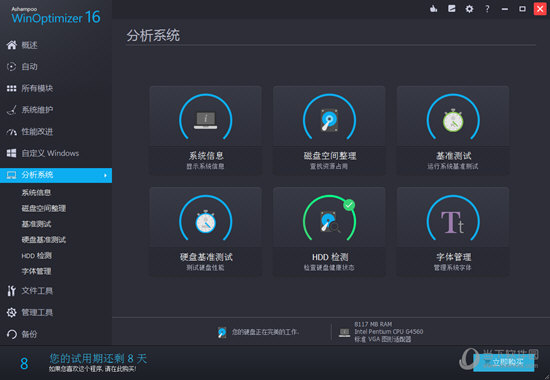Select 基准测试 submenu entry

[36, 224]
